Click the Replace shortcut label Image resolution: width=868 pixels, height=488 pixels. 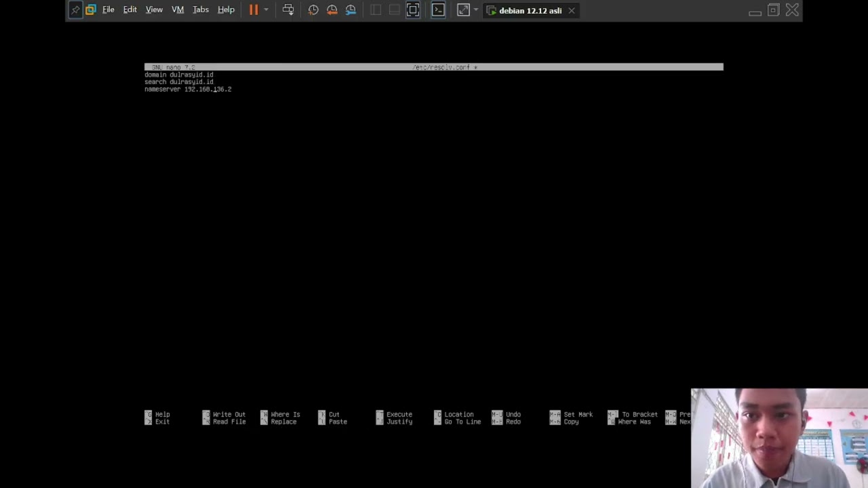point(283,422)
